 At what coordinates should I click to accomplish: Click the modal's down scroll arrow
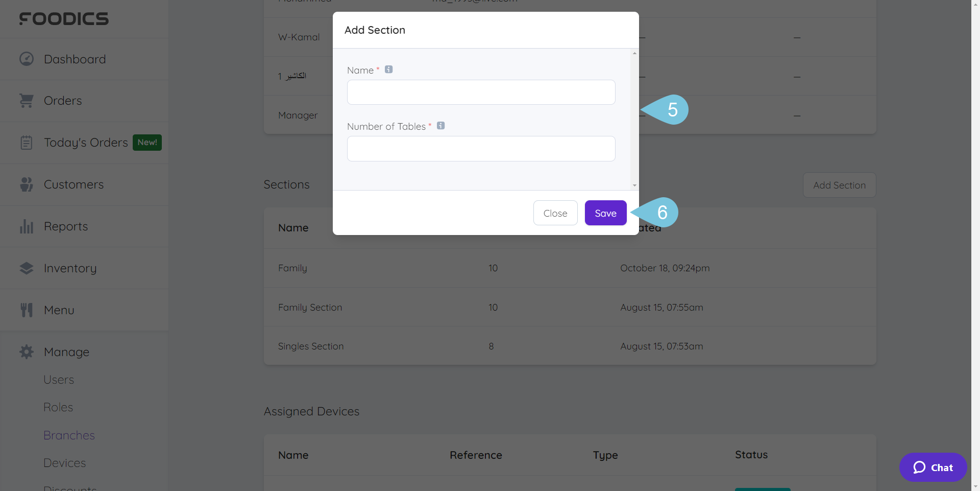[634, 185]
